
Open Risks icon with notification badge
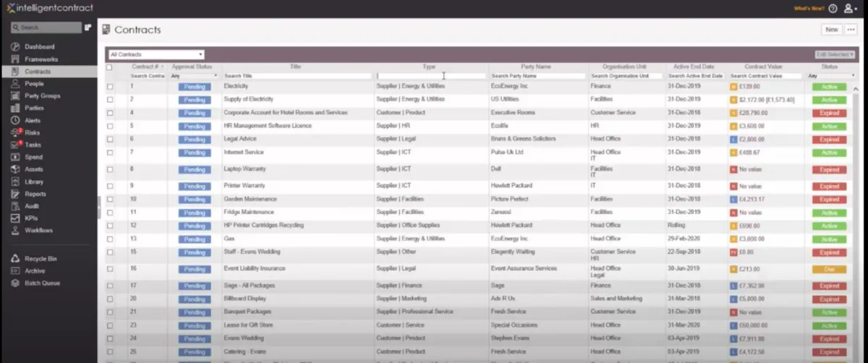[16, 133]
